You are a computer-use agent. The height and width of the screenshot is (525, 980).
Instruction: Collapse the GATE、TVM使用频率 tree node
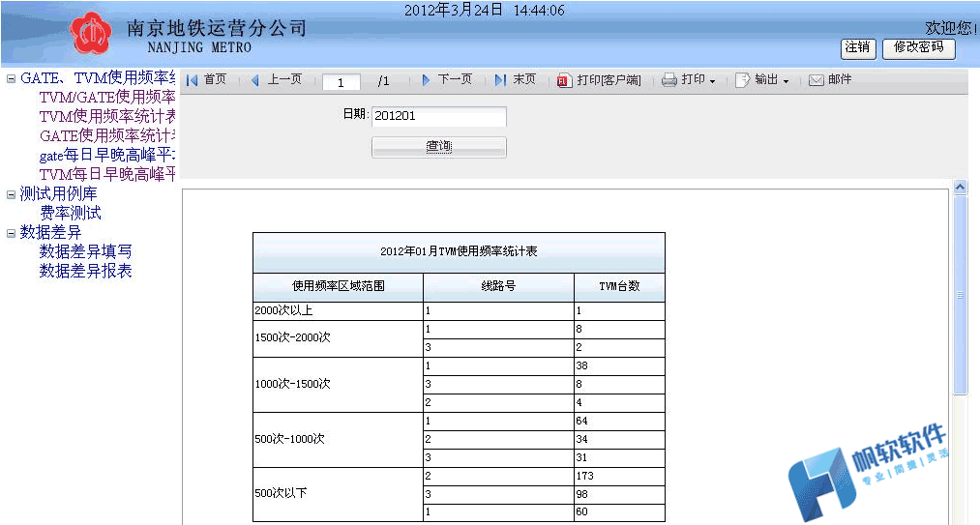tap(11, 78)
